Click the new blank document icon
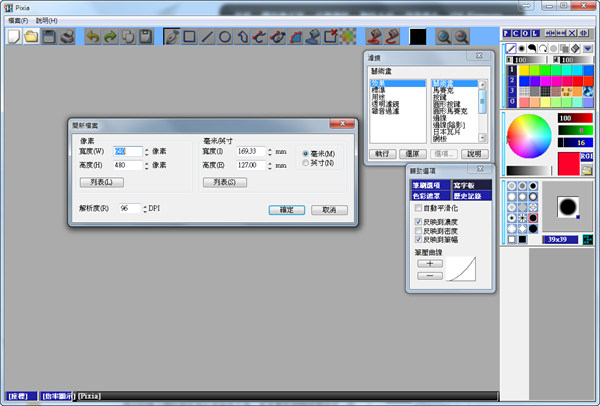Viewport: 600px width, 406px height. point(14,37)
